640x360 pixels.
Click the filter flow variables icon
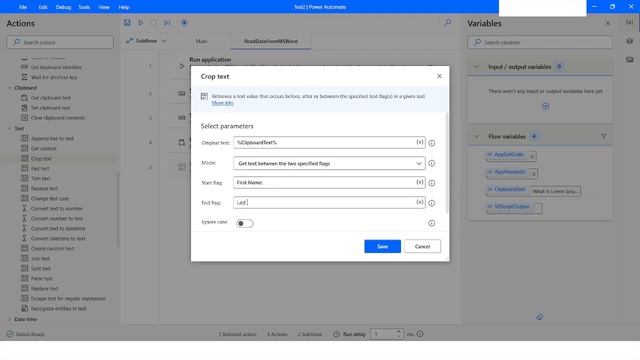pos(604,136)
